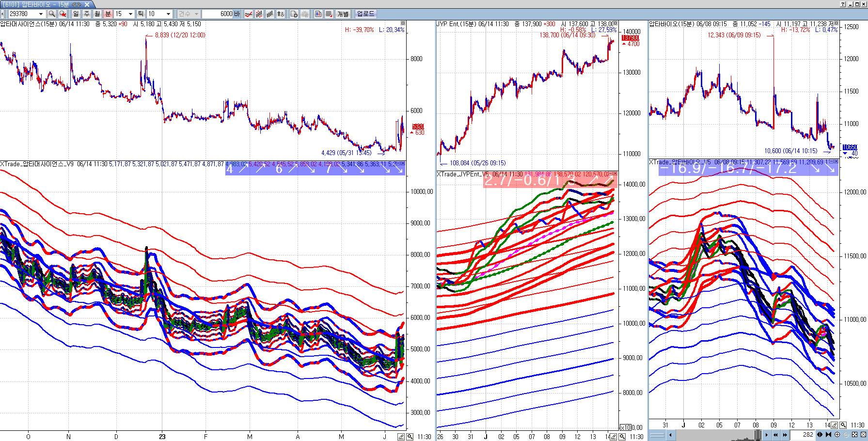Click the candlestick chart settings icon

pos(259,14)
